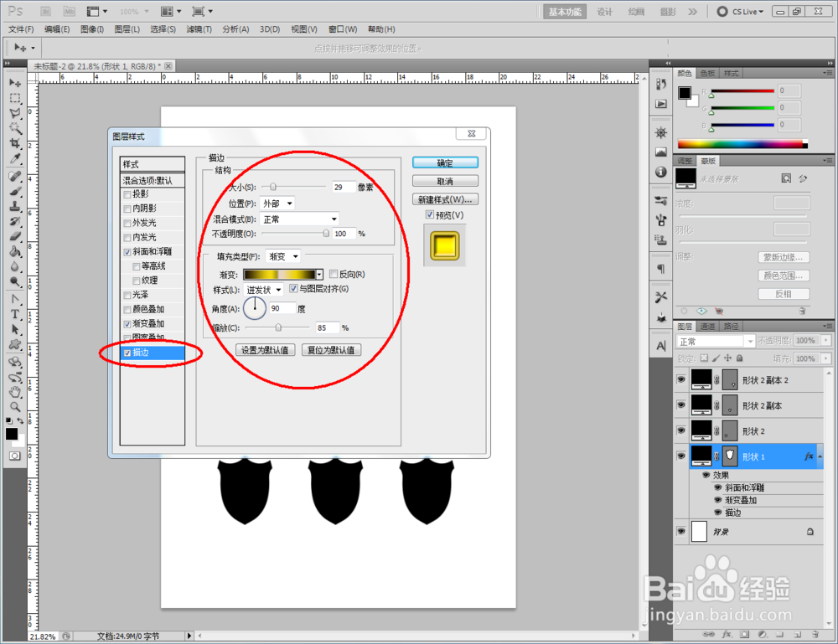Select the Hand tool
Screen dimensions: 838x644
[x=15, y=391]
